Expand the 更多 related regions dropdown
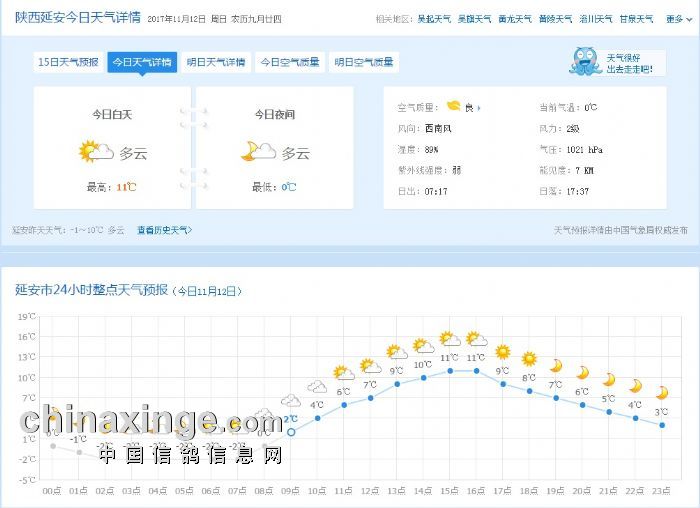The image size is (700, 508). coord(676,19)
